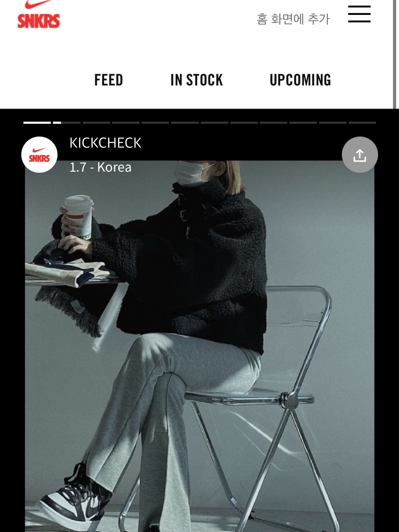This screenshot has height=532, width=399.
Task: Open the IN STOCK tab
Action: 197,80
